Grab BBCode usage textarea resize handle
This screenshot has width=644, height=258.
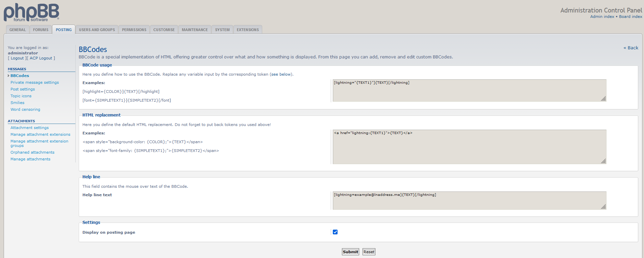603,99
